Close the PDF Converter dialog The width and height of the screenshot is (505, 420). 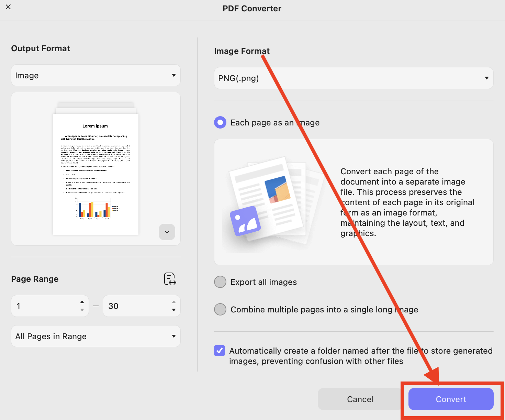(x=8, y=7)
